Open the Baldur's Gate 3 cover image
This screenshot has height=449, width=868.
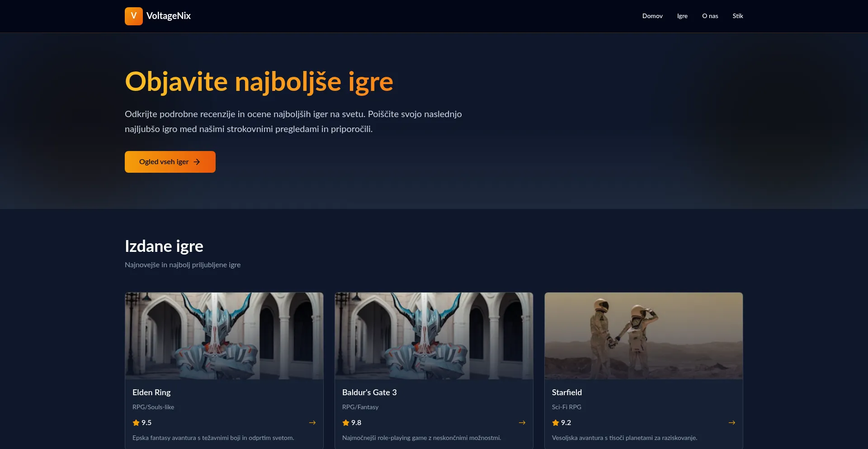(x=434, y=336)
